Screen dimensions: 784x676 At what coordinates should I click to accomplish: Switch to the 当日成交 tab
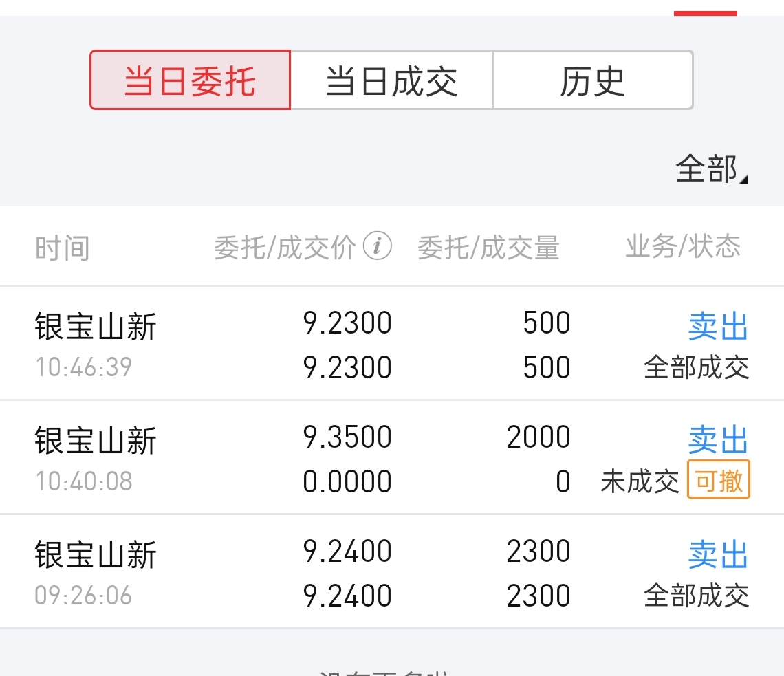(x=391, y=80)
